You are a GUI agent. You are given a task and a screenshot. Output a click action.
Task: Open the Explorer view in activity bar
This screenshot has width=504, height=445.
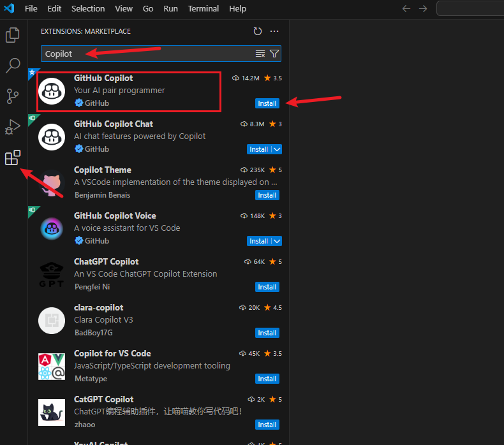[x=13, y=34]
